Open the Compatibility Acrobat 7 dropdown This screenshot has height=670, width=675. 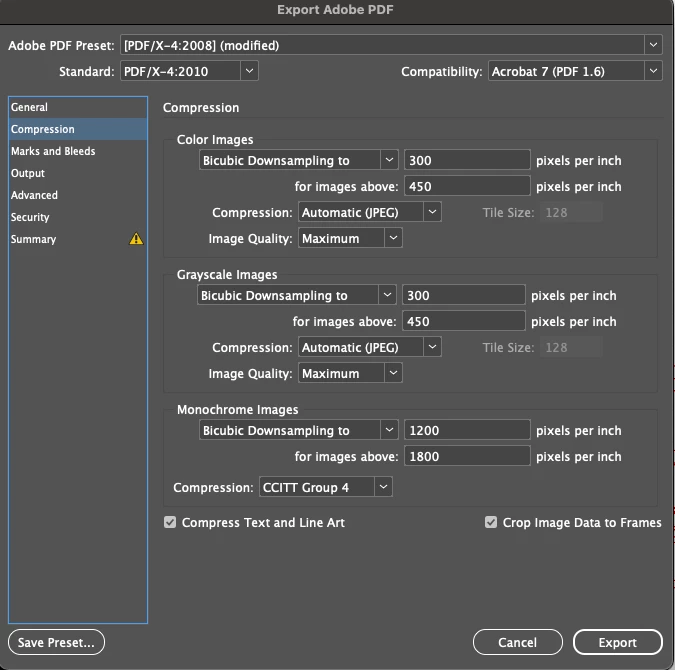[x=575, y=71]
